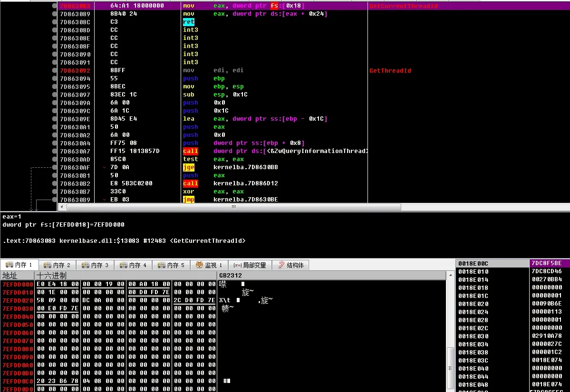Switch to the 内存 2 tab
This screenshot has width=570, height=392.
point(57,265)
